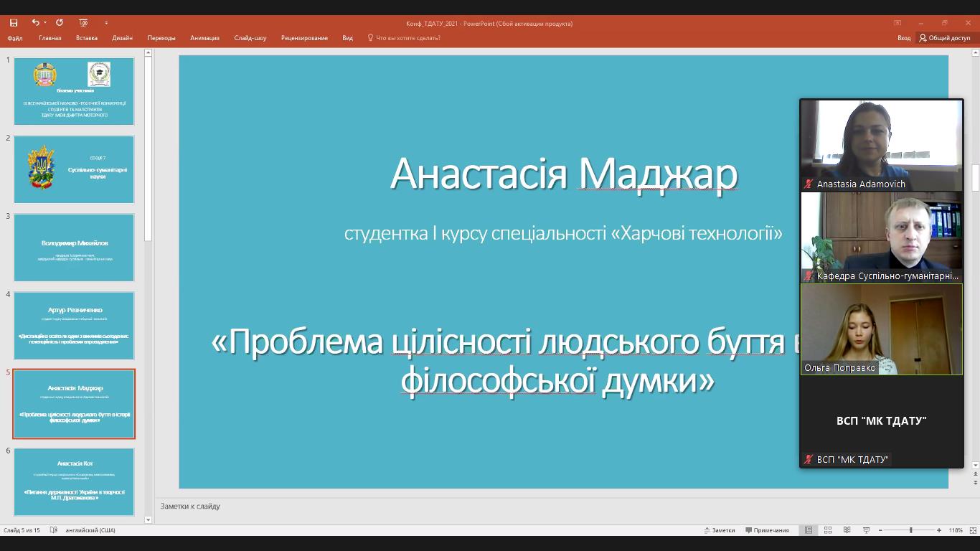
Task: Open the Вид ribbon tab
Action: click(348, 38)
